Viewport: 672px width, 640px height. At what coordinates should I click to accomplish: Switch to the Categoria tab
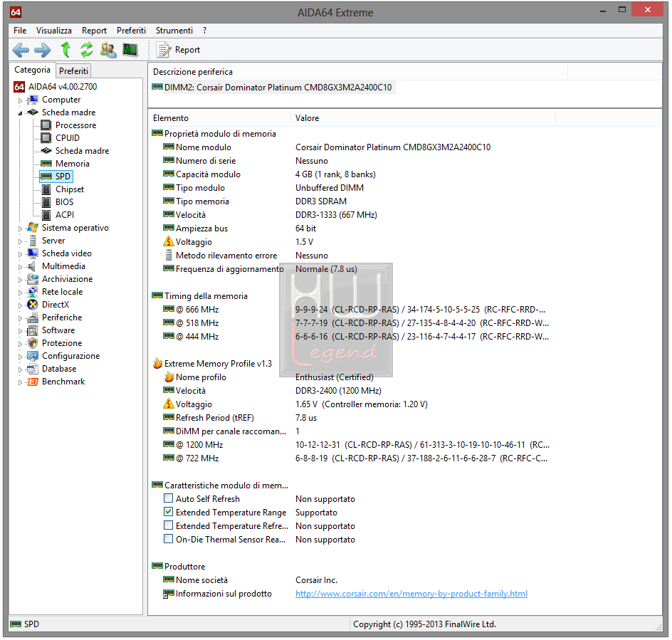coord(32,70)
